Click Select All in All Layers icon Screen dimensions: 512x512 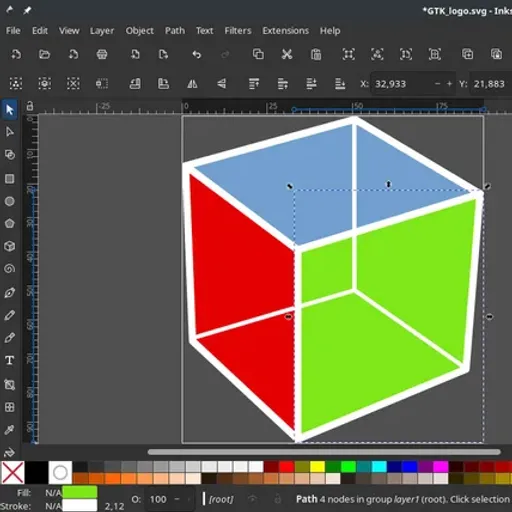click(44, 83)
